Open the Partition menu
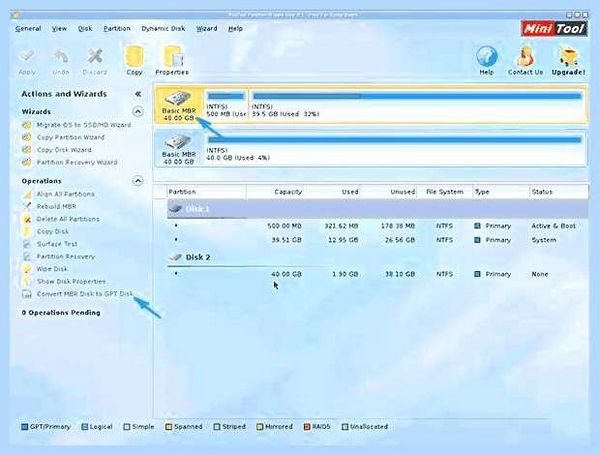Image resolution: width=600 pixels, height=455 pixels. [x=117, y=29]
